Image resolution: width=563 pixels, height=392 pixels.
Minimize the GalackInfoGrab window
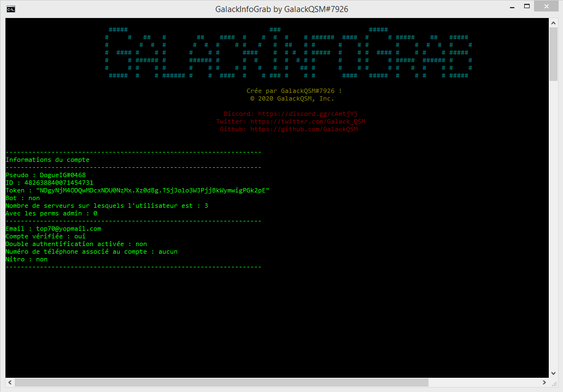512,7
